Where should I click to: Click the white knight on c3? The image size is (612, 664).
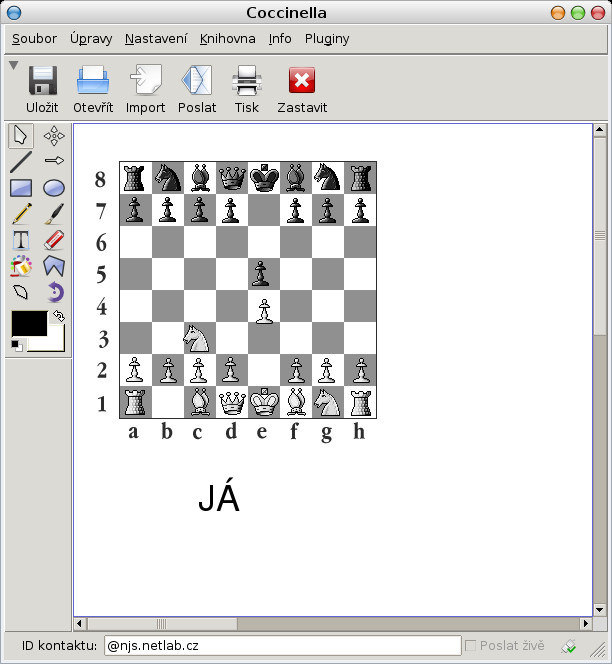pos(196,338)
